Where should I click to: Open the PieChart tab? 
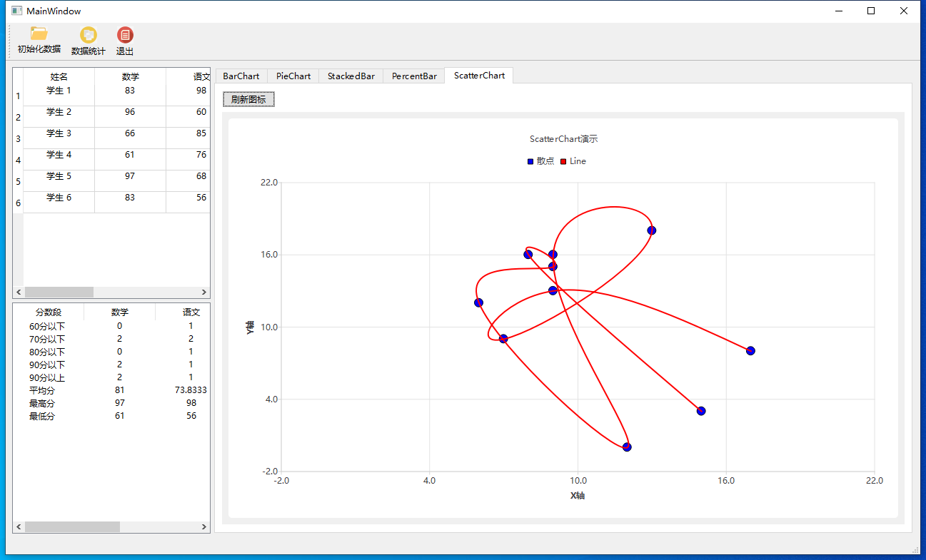click(x=292, y=76)
